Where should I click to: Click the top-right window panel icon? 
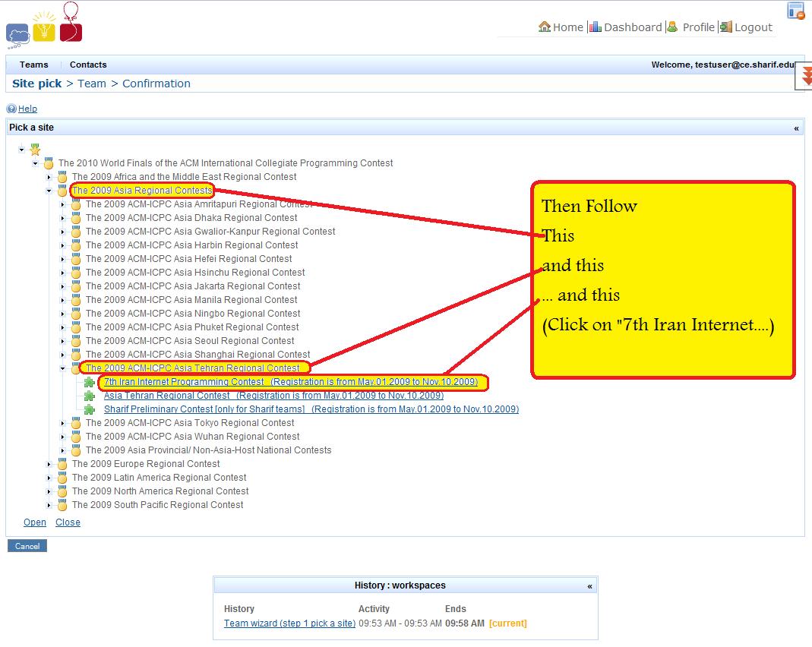795,11
